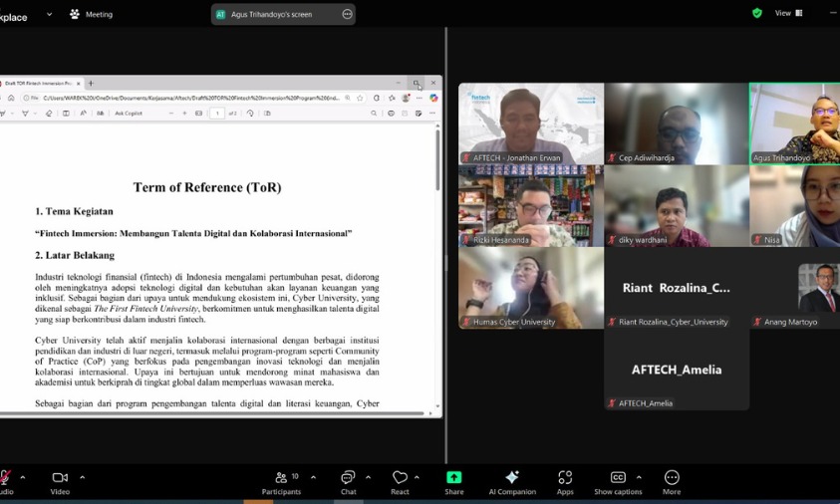This screenshot has width=840, height=504.
Task: Click the PDF page number field
Action: (217, 114)
